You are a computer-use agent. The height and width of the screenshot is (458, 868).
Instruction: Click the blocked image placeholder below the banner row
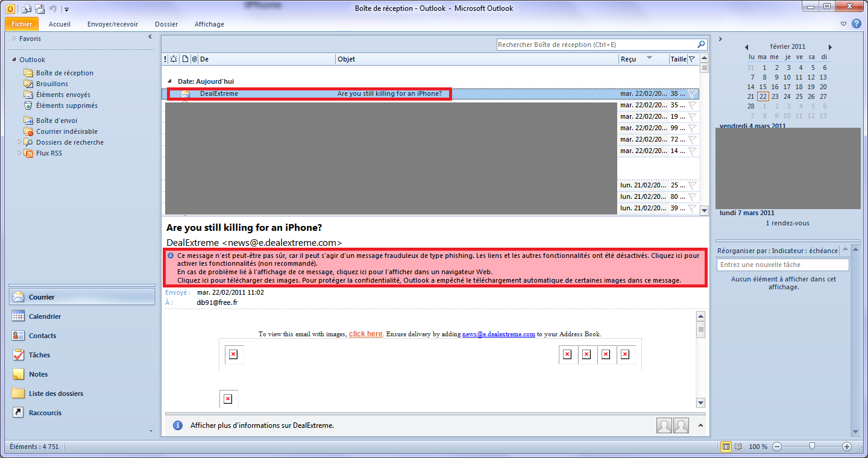[x=228, y=399]
